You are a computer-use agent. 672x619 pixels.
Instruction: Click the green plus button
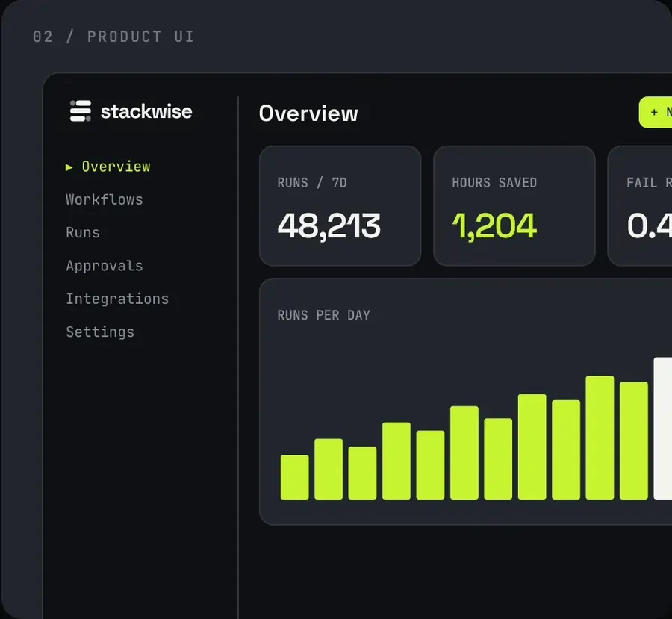click(x=656, y=112)
